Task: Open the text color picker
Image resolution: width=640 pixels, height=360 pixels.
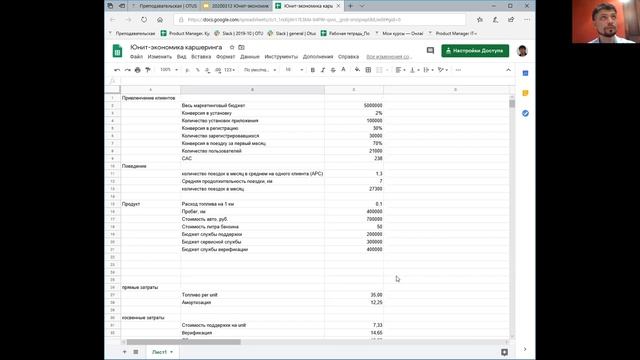Action: coord(343,70)
